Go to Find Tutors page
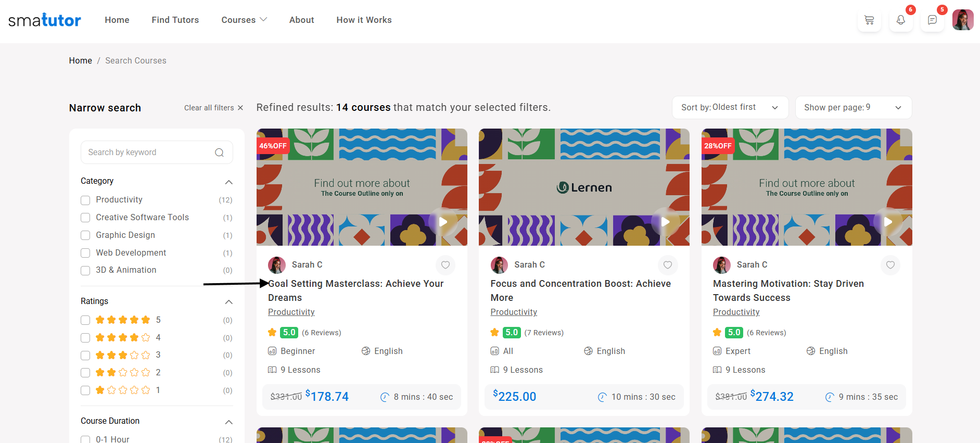This screenshot has height=443, width=980. [x=175, y=20]
